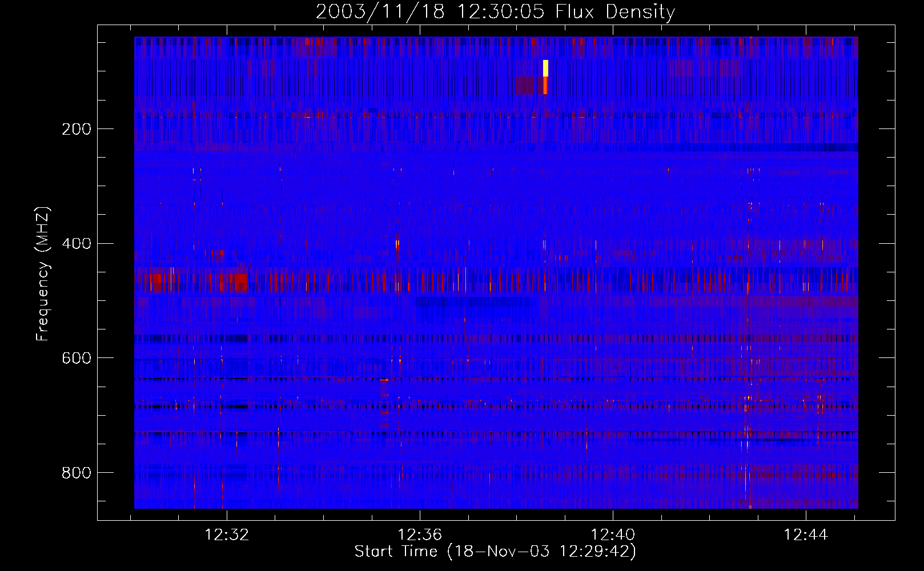Screen dimensions: 924x571
Task: Click the 400 frequency tick label
Action: pos(77,244)
